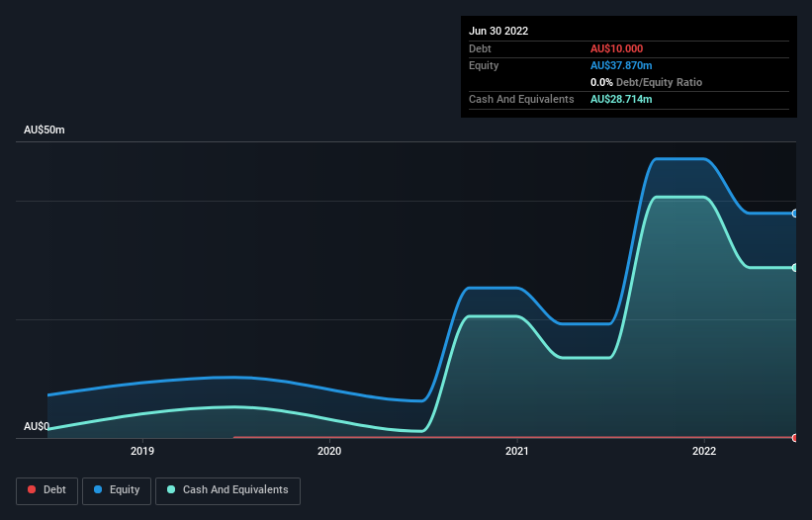Click the 2021 x-axis label
Viewport: 812px width, 520px height.
517,451
